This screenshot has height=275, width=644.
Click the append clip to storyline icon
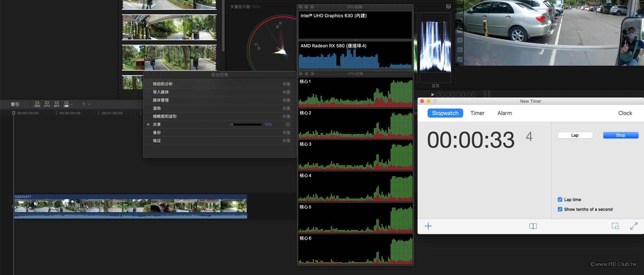(x=57, y=104)
